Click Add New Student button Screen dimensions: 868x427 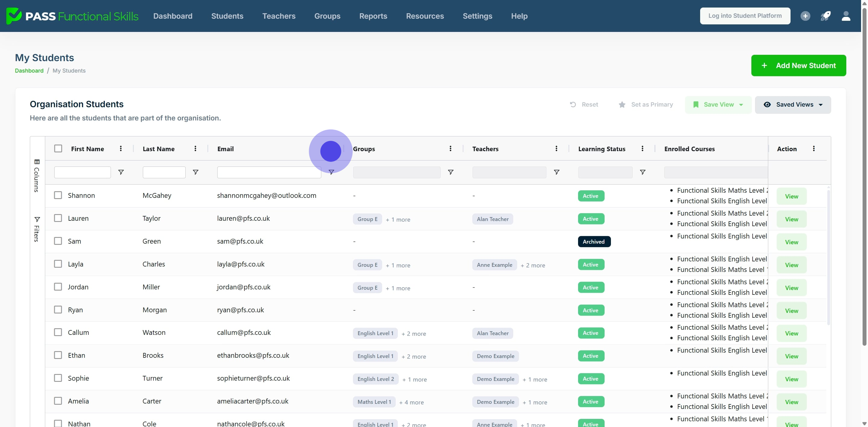point(798,65)
